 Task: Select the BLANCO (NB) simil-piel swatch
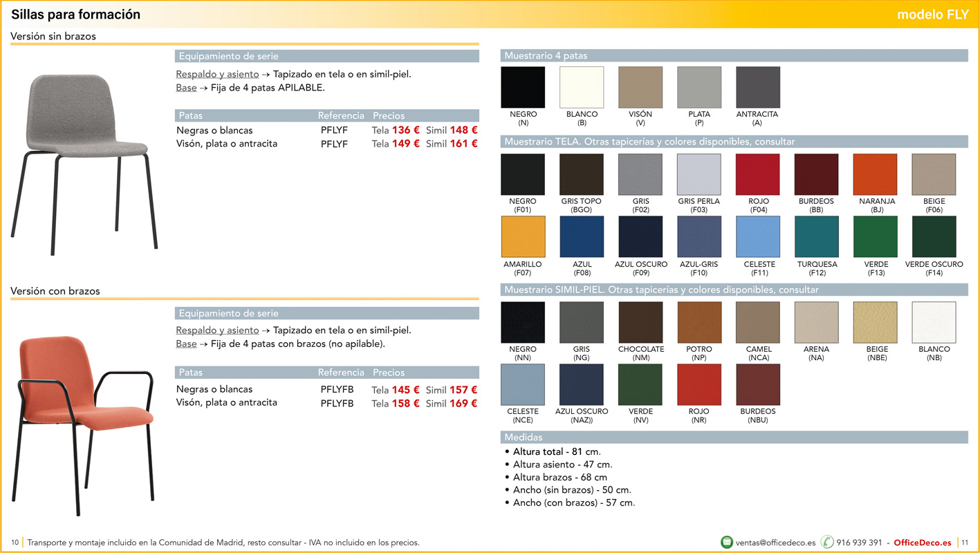tap(934, 322)
